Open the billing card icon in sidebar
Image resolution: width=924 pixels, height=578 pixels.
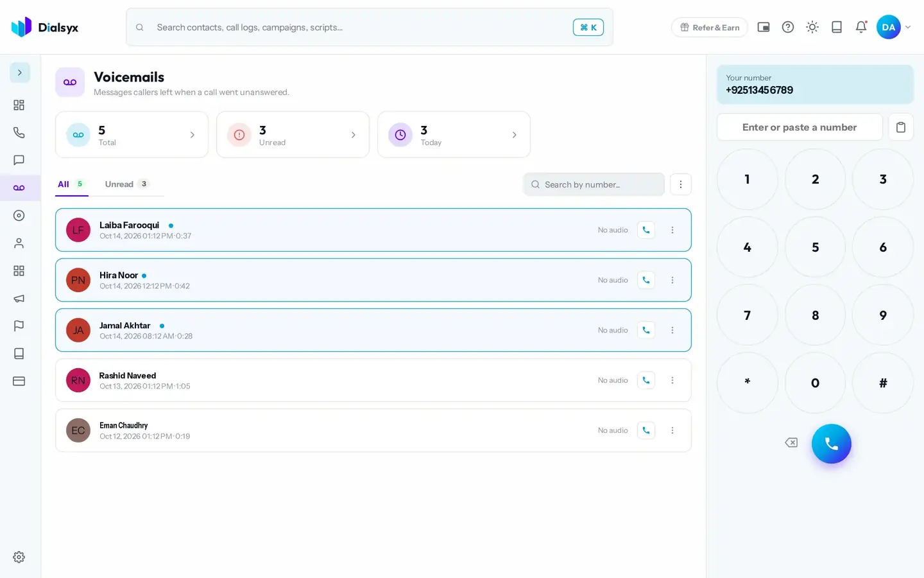19,381
